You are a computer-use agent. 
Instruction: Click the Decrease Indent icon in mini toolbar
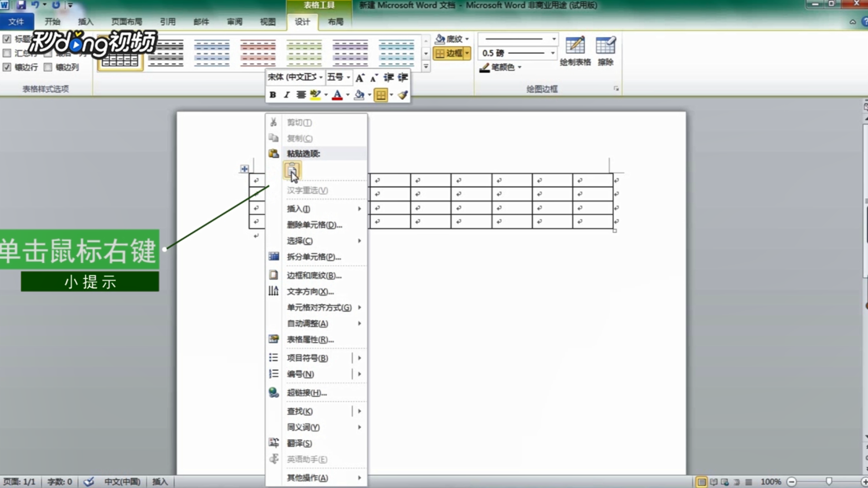click(388, 78)
